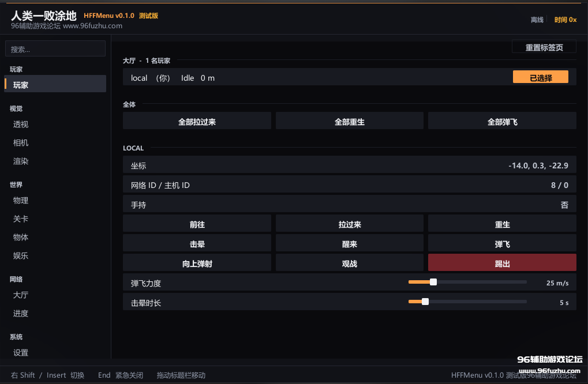Viewport: 588px width, 384px height.
Task: Click the 向上弹射 button
Action: (x=197, y=263)
